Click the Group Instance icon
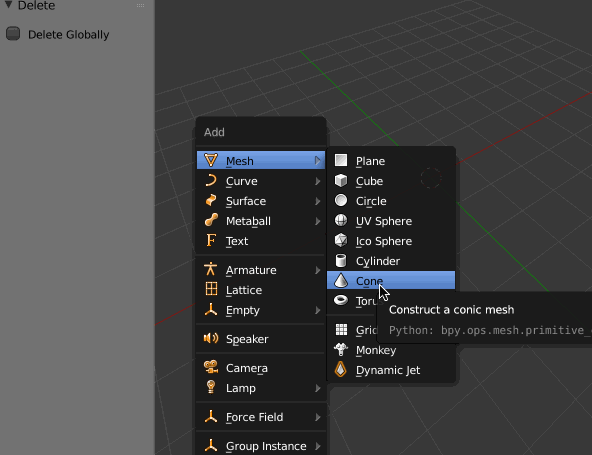This screenshot has width=592, height=455. point(211,445)
